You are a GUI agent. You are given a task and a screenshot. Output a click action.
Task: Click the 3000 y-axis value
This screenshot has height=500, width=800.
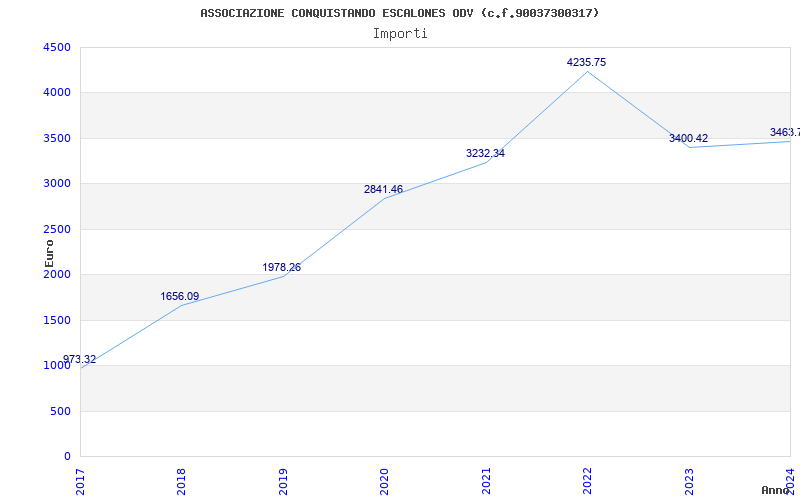click(57, 184)
